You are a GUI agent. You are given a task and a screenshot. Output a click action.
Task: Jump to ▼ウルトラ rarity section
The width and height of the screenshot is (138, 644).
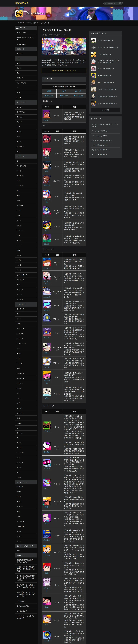[64, 96]
